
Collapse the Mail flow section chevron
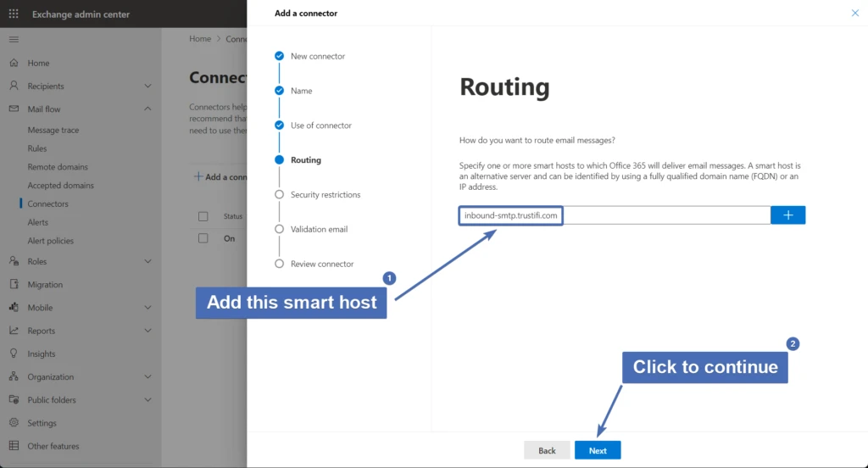(x=147, y=109)
